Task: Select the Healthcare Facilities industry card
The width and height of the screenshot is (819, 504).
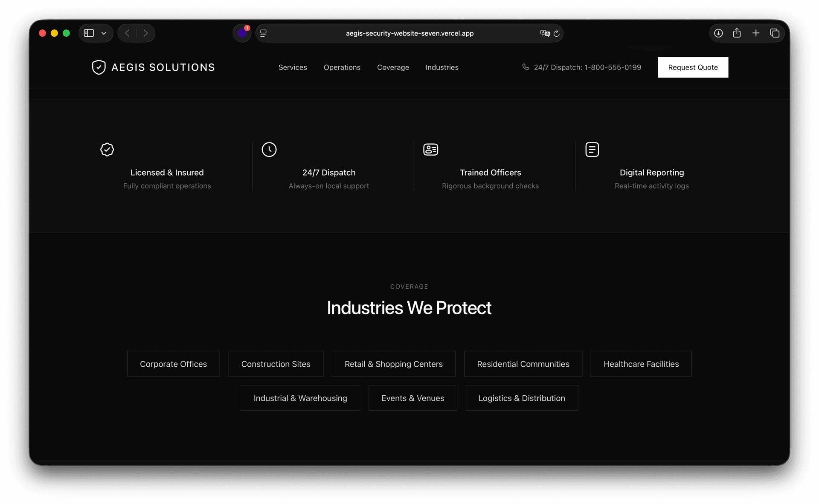Action: tap(641, 364)
